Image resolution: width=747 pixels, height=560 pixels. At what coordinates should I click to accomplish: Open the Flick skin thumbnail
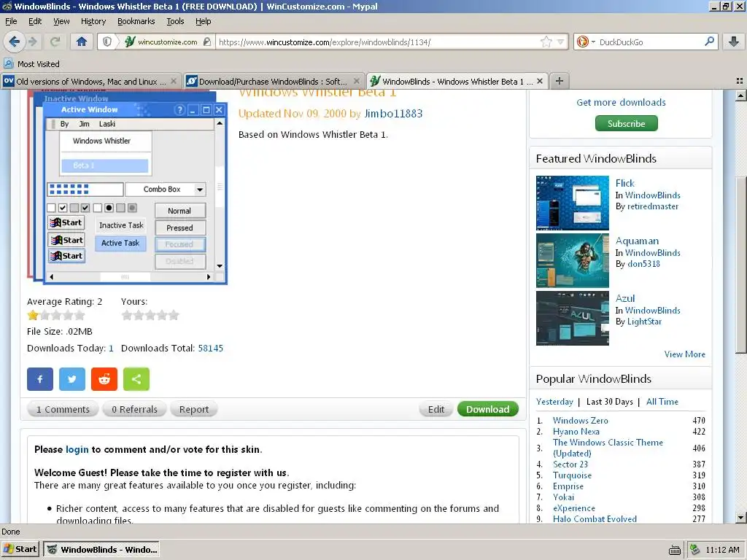pyautogui.click(x=572, y=203)
